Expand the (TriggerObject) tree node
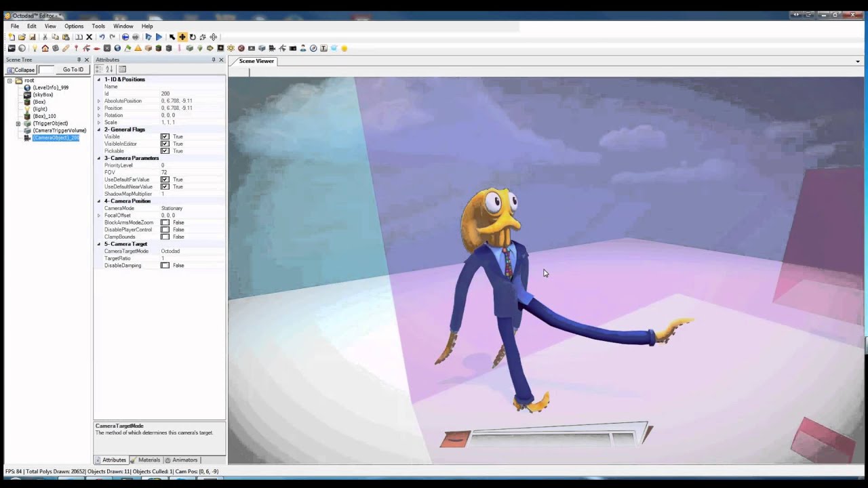The image size is (868, 488). [x=18, y=123]
